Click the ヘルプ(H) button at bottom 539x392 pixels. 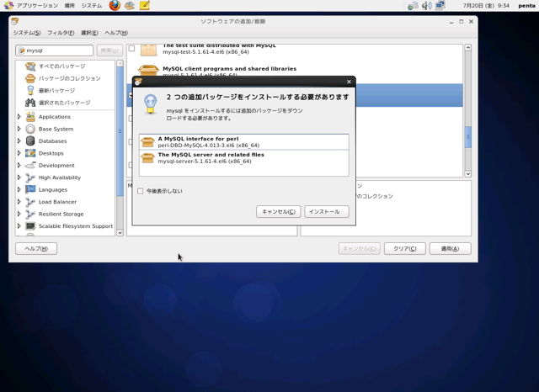36,248
